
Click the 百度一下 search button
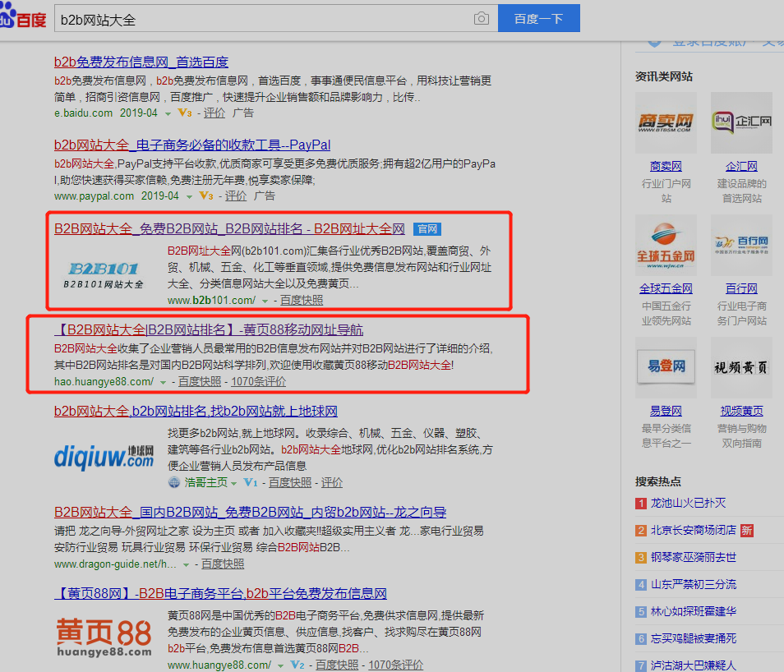[x=539, y=19]
